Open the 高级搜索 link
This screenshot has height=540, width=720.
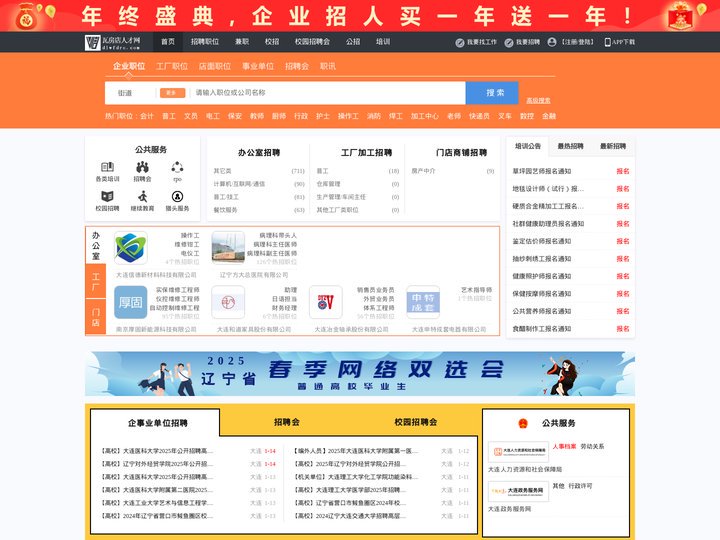(538, 101)
